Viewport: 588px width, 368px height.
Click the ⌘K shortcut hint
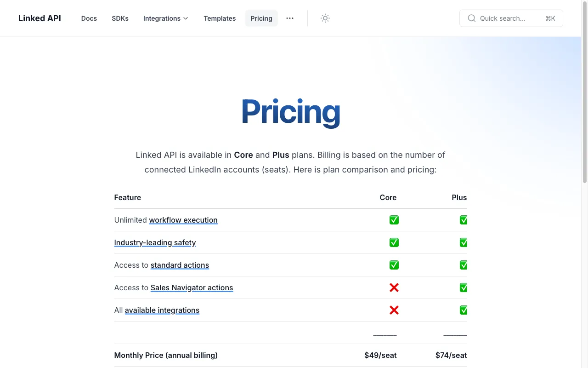click(x=550, y=18)
